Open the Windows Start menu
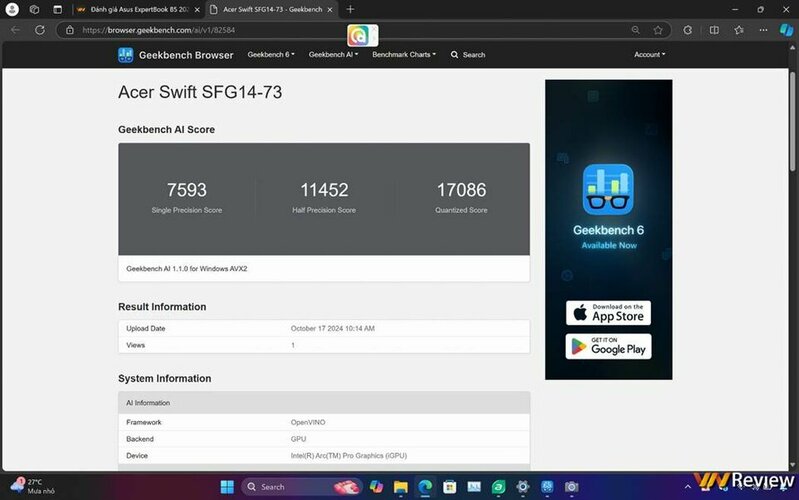799x500 pixels. 227,487
